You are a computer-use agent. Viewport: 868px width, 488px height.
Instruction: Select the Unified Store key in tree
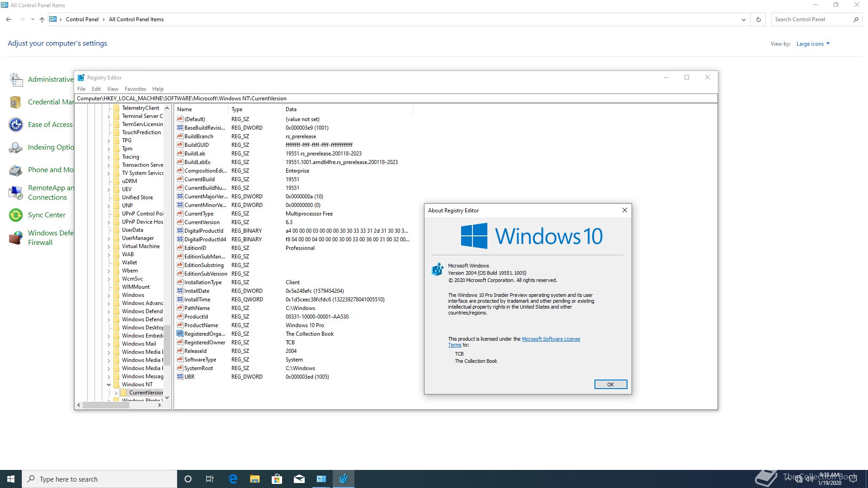(137, 197)
